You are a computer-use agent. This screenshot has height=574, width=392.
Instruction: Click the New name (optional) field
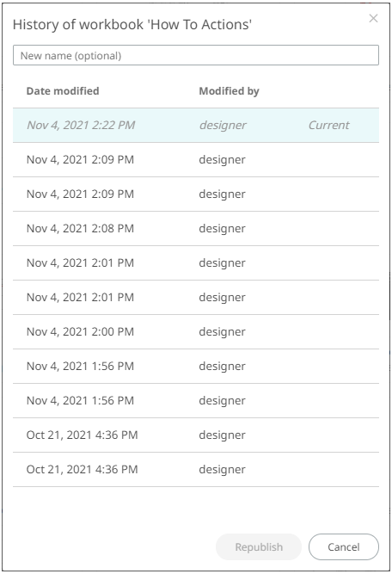pyautogui.click(x=196, y=55)
